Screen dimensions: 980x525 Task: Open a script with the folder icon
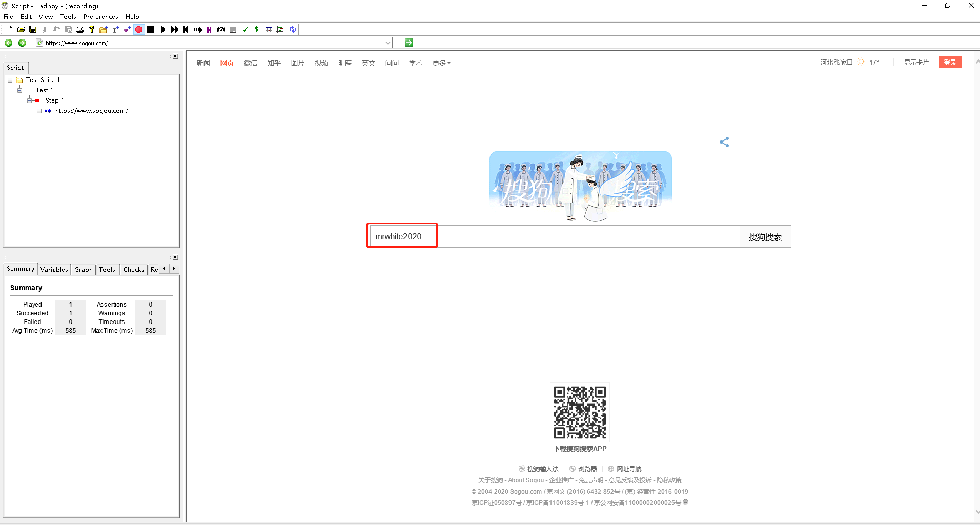click(x=21, y=29)
